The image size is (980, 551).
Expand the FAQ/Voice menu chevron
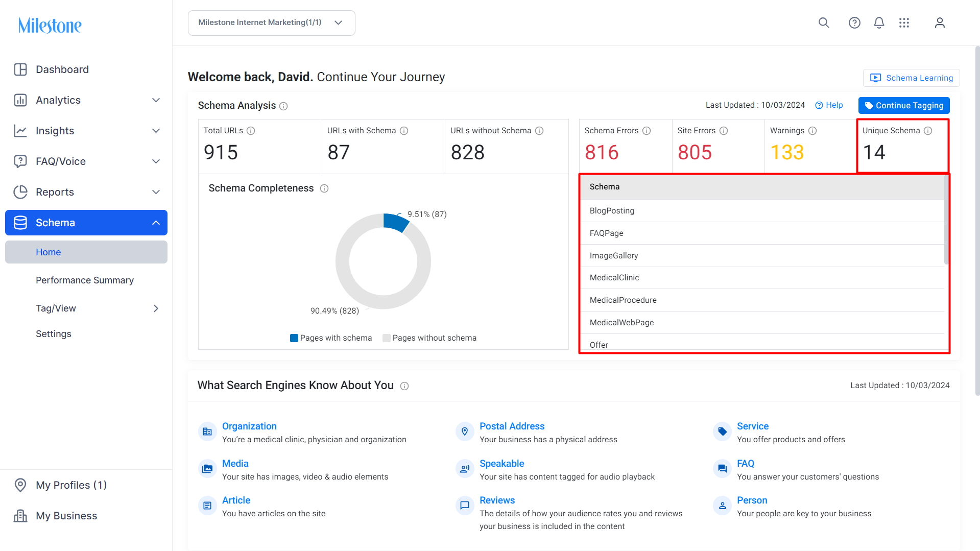click(156, 161)
